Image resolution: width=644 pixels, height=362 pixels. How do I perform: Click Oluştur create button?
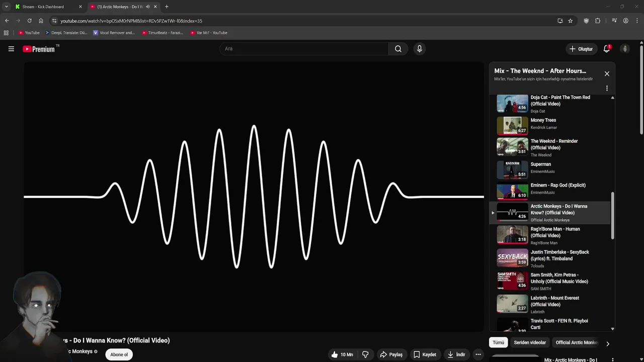tap(581, 49)
